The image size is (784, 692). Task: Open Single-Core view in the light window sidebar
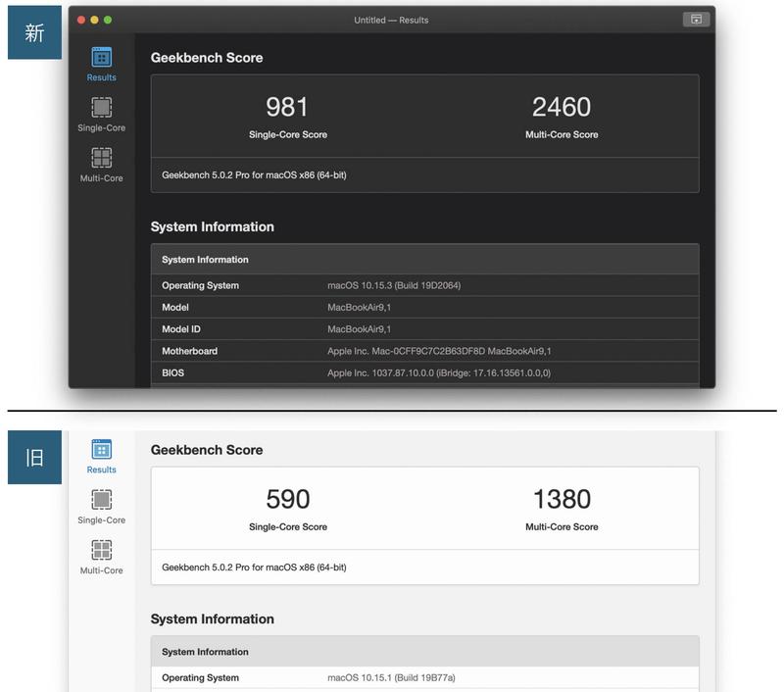click(x=101, y=501)
